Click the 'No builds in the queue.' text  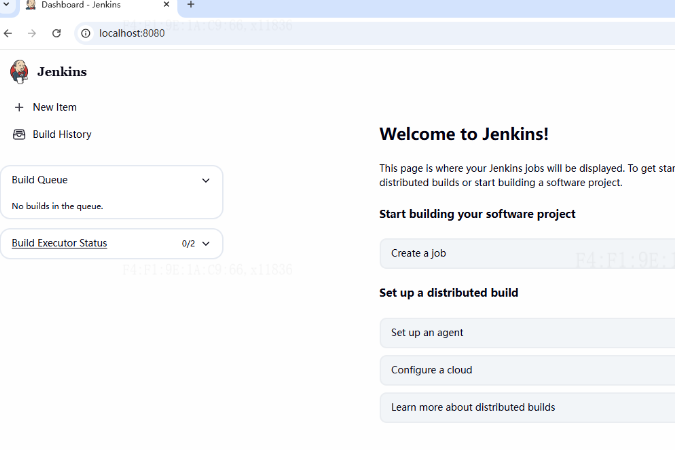(x=57, y=206)
